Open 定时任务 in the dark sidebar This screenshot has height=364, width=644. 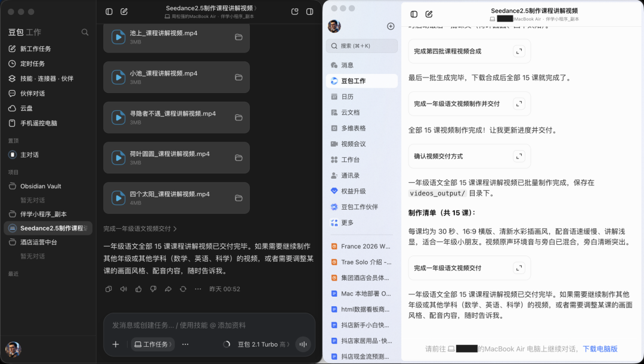pos(48,64)
